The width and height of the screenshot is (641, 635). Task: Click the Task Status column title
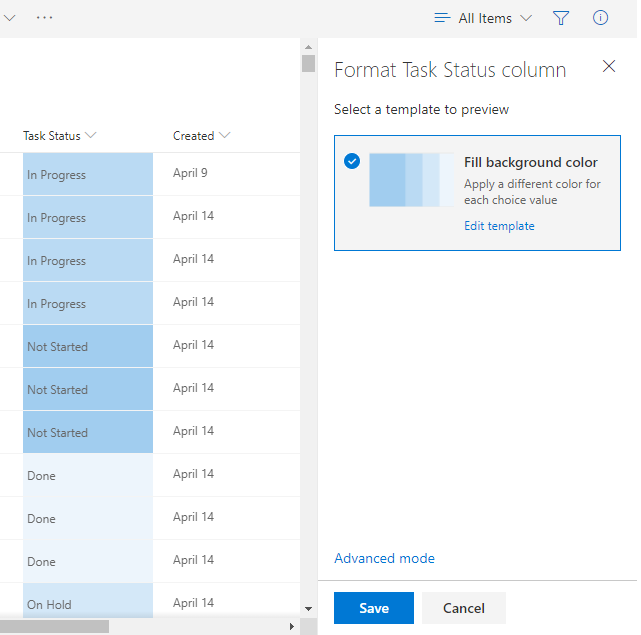(x=52, y=135)
